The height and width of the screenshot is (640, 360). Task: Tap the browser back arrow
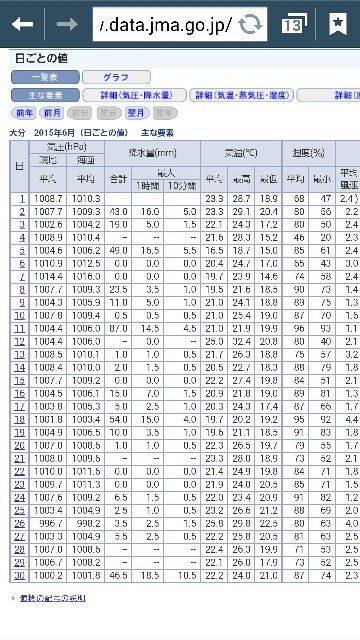pyautogui.click(x=22, y=24)
